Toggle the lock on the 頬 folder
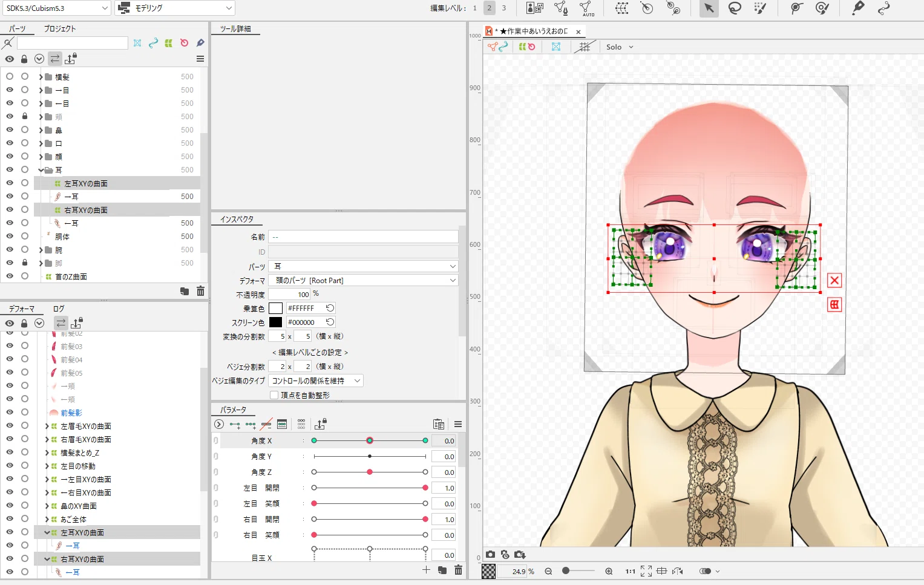 click(25, 116)
